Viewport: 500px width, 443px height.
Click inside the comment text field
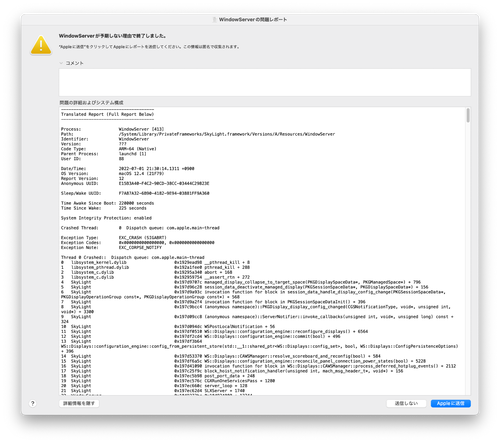pos(265,82)
